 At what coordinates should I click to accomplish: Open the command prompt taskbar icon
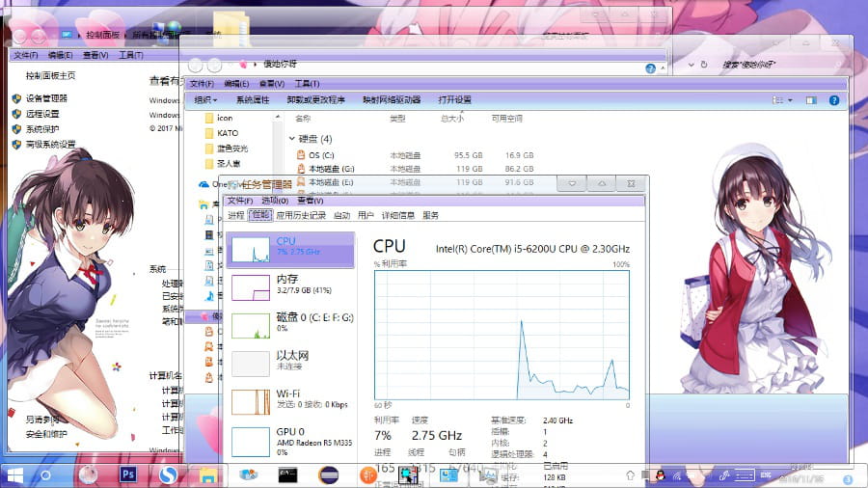287,475
